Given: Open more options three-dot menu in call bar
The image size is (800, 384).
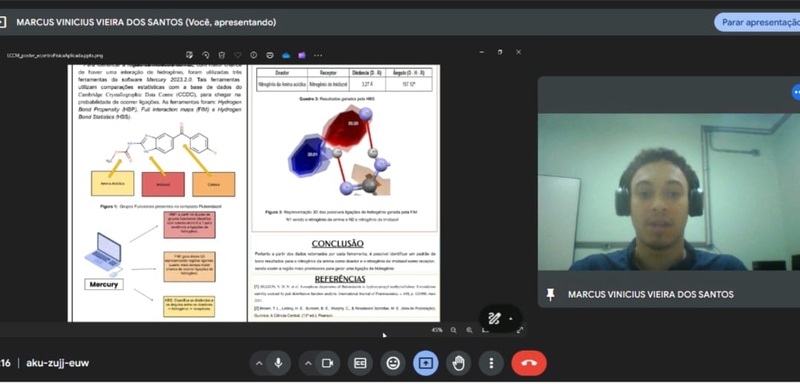Looking at the screenshot, I should click(491, 363).
